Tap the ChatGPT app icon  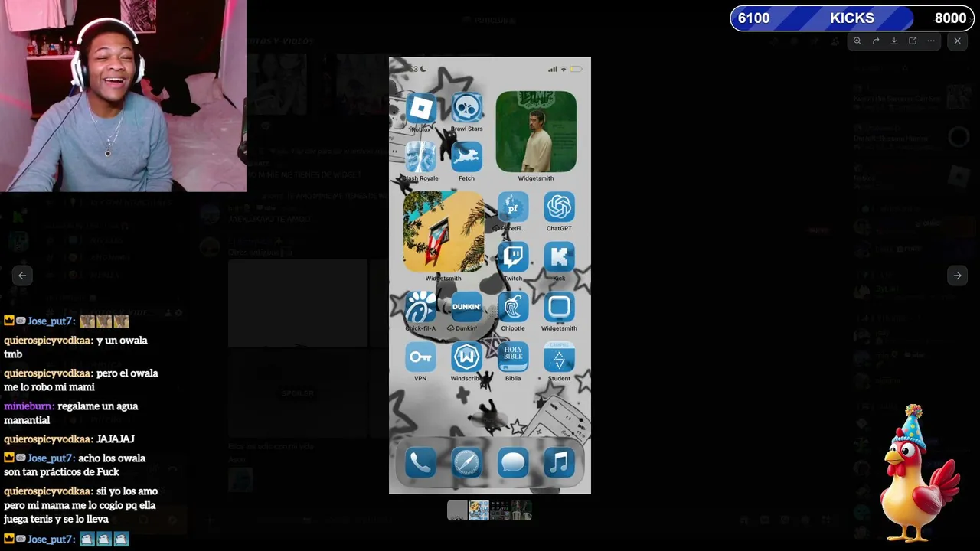(x=559, y=207)
